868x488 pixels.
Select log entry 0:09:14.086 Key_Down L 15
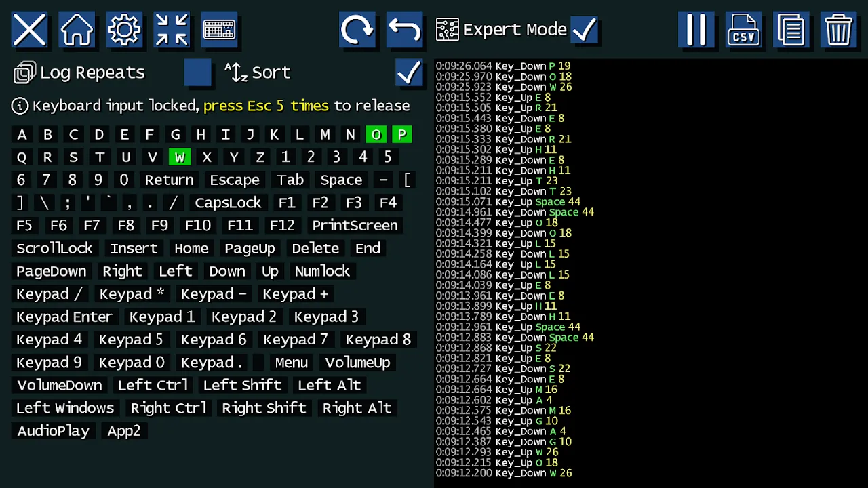(x=502, y=274)
